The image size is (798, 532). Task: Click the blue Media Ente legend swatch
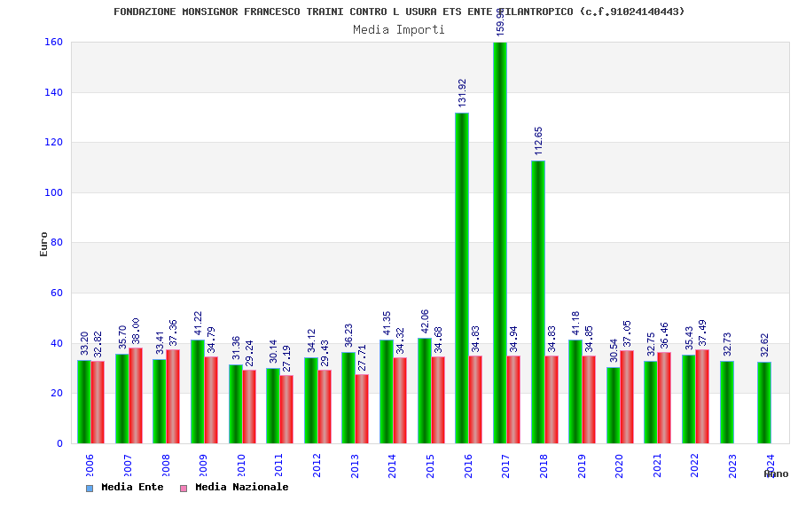coord(90,489)
